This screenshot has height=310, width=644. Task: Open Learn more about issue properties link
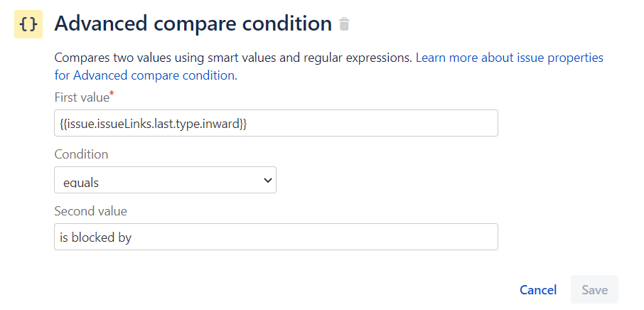(509, 58)
